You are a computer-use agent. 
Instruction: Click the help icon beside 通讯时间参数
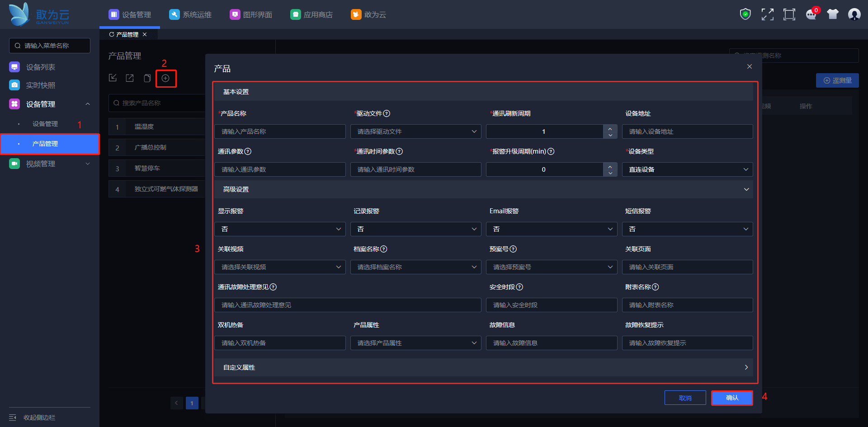tap(399, 151)
